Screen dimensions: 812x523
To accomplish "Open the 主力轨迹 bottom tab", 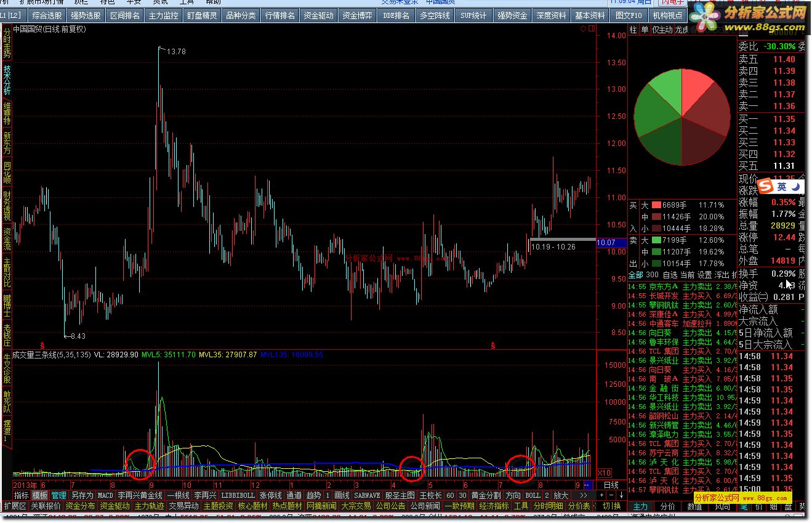I will 150,506.
